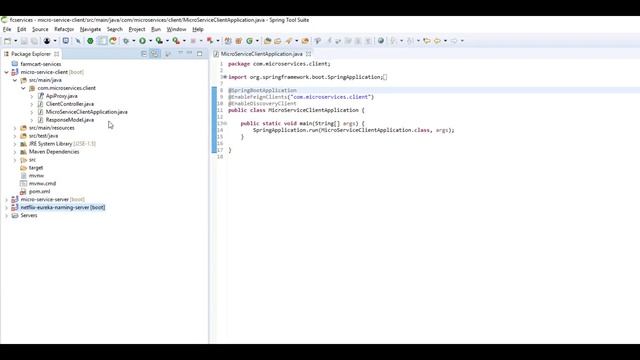Select mvnw.cmd in the project tree
Viewport: 640px width, 360px height.
(x=42, y=184)
